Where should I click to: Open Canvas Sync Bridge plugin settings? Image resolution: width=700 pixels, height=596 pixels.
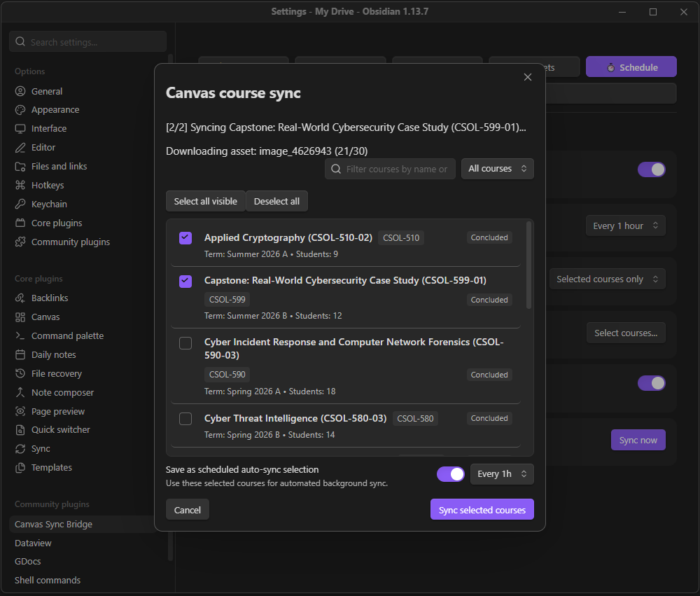tap(83, 524)
